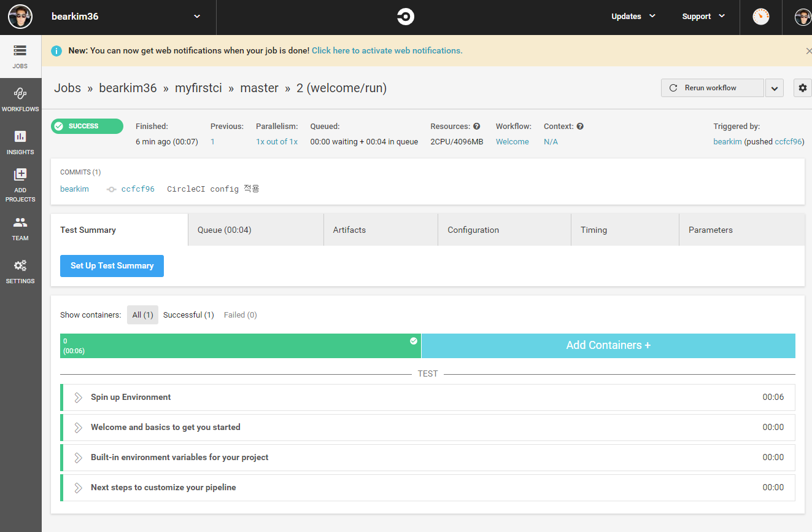812x532 pixels.
Task: Switch to the Parameters tab
Action: point(741,230)
